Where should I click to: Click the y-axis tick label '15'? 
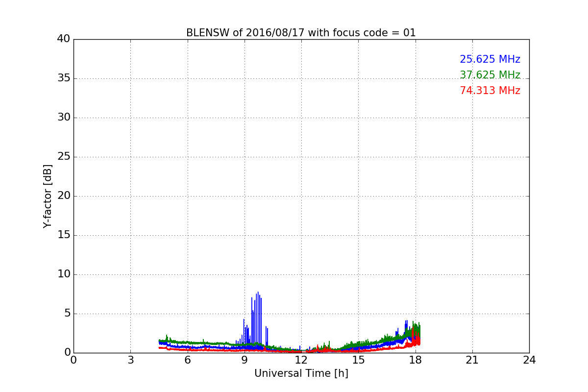(64, 235)
